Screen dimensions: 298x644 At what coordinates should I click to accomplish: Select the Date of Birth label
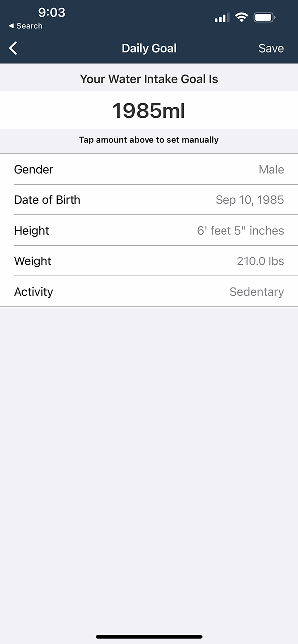click(47, 200)
